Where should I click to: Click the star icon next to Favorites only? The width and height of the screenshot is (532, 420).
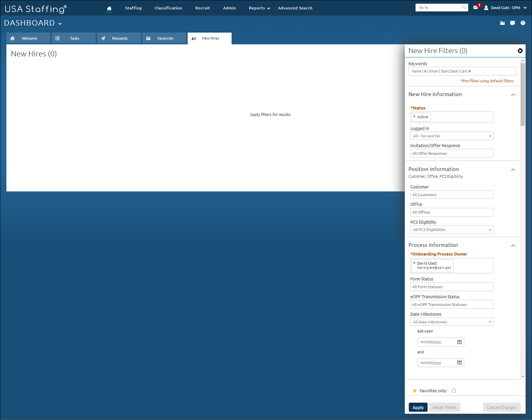click(x=415, y=390)
